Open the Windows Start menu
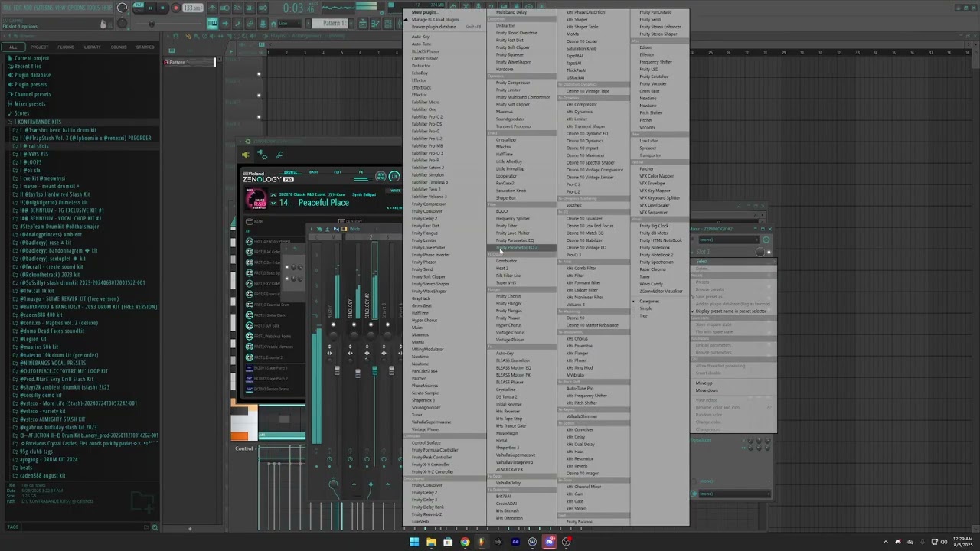 tap(414, 542)
